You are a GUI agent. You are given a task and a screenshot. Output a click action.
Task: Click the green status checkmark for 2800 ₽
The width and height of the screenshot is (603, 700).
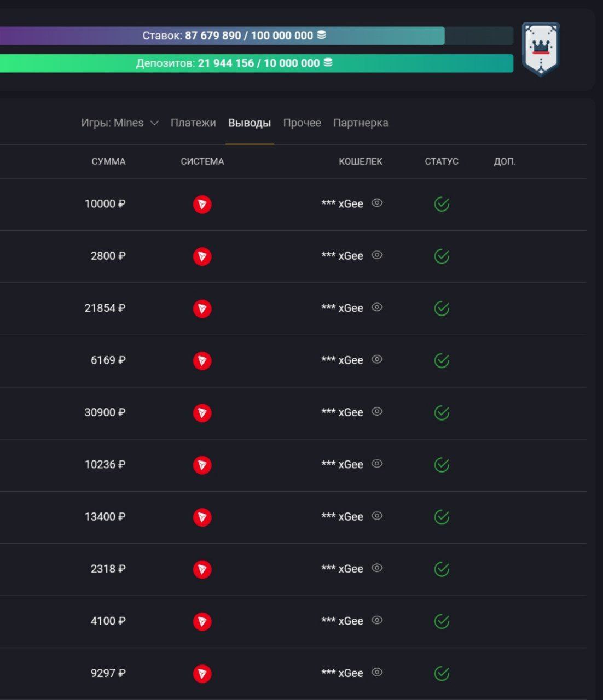pos(442,256)
